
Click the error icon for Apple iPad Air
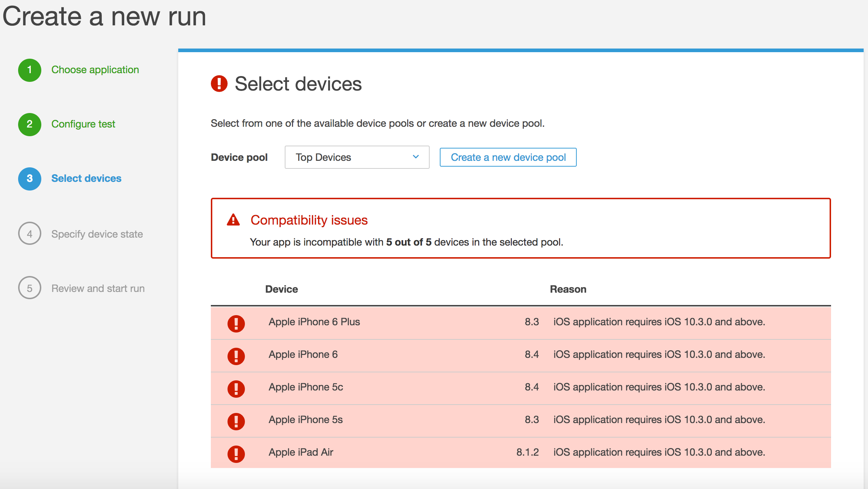tap(236, 454)
